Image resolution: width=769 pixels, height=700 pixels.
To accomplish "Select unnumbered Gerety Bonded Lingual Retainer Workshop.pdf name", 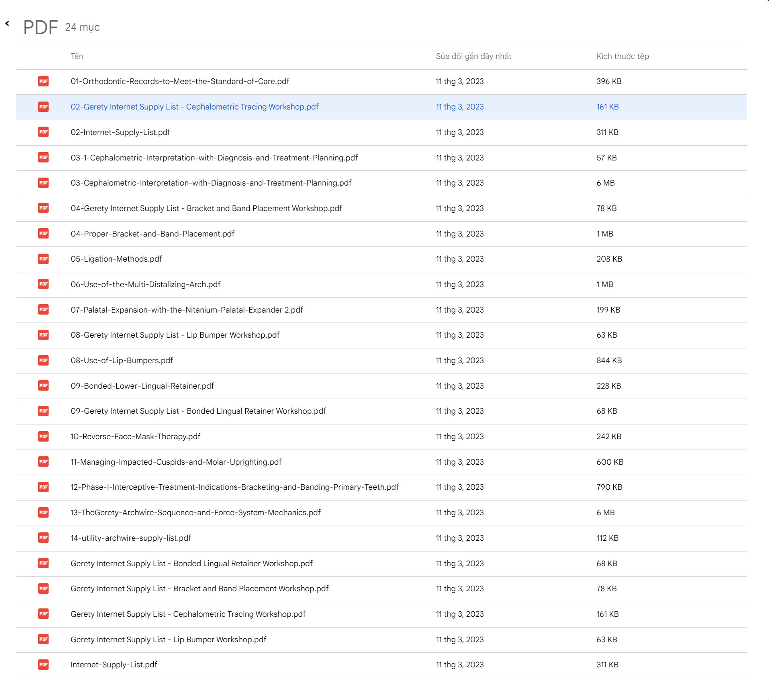I will [192, 563].
